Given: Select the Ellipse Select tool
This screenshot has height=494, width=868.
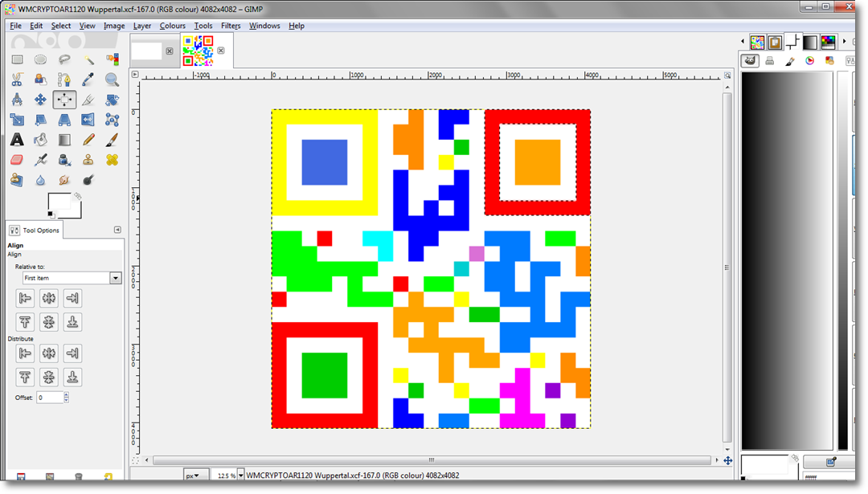Looking at the screenshot, I should (40, 59).
